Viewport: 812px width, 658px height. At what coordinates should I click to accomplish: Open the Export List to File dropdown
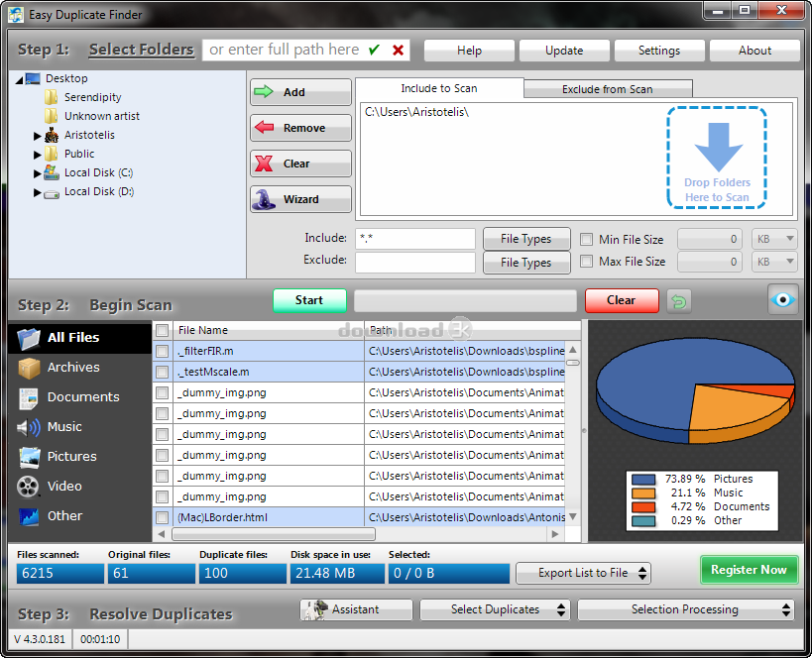tap(583, 573)
